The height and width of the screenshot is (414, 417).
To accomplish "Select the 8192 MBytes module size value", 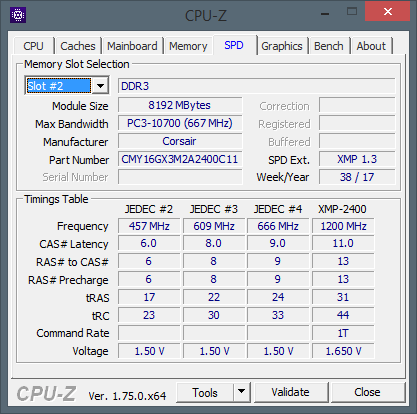I will (x=180, y=105).
